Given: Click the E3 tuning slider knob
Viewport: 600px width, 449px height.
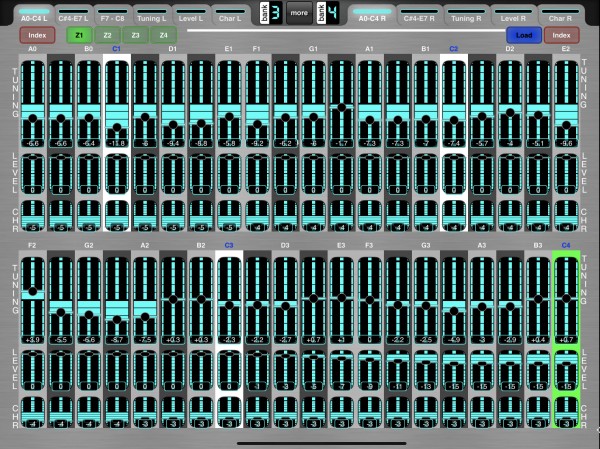Looking at the screenshot, I should [341, 297].
